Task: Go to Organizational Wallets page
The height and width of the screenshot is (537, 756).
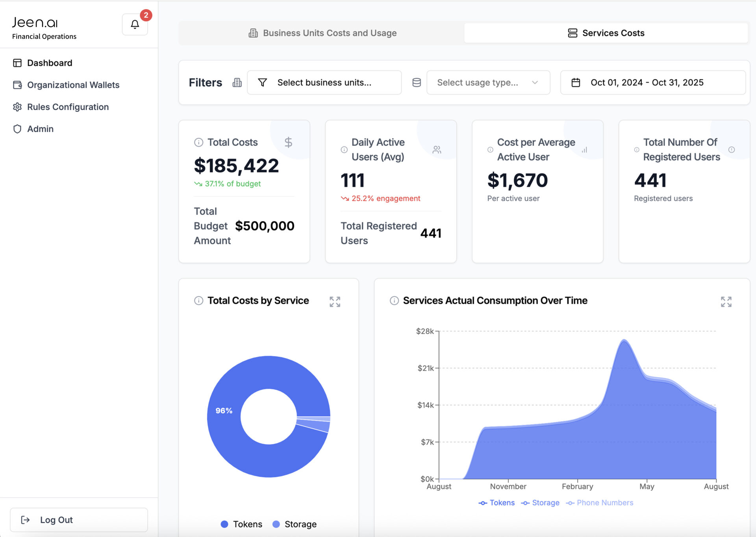Action: [73, 85]
